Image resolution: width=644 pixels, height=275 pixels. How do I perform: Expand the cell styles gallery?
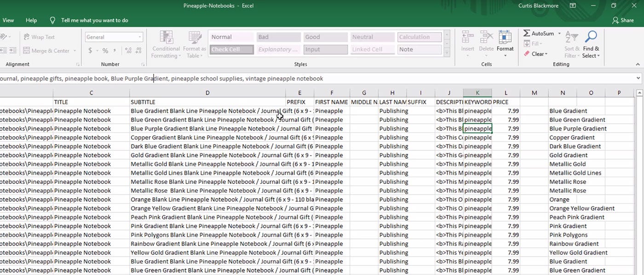[x=446, y=53]
